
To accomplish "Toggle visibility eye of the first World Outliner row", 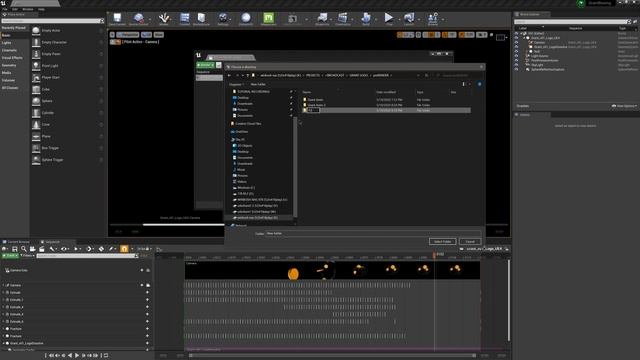I will point(516,33).
